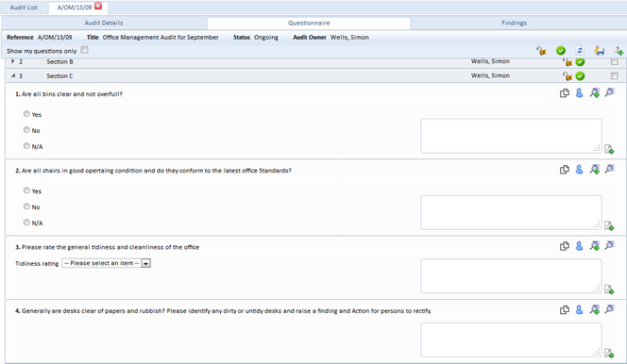This screenshot has height=364, width=627.
Task: Select No for the chairs condition question
Action: click(x=26, y=207)
